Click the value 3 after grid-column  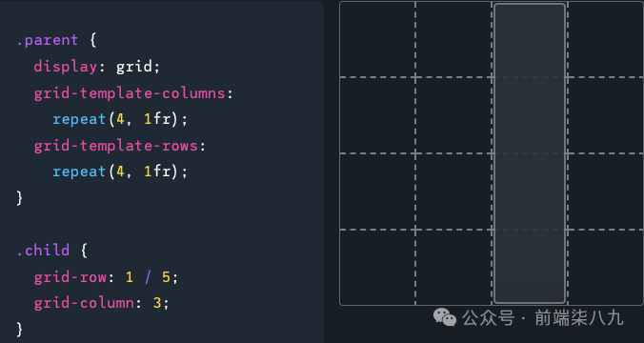point(157,303)
